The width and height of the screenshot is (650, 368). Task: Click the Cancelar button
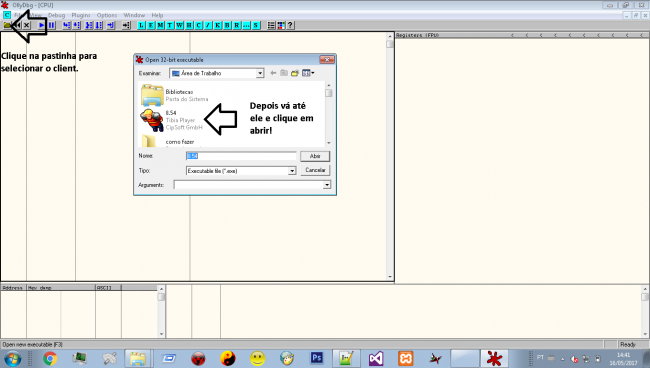point(315,170)
